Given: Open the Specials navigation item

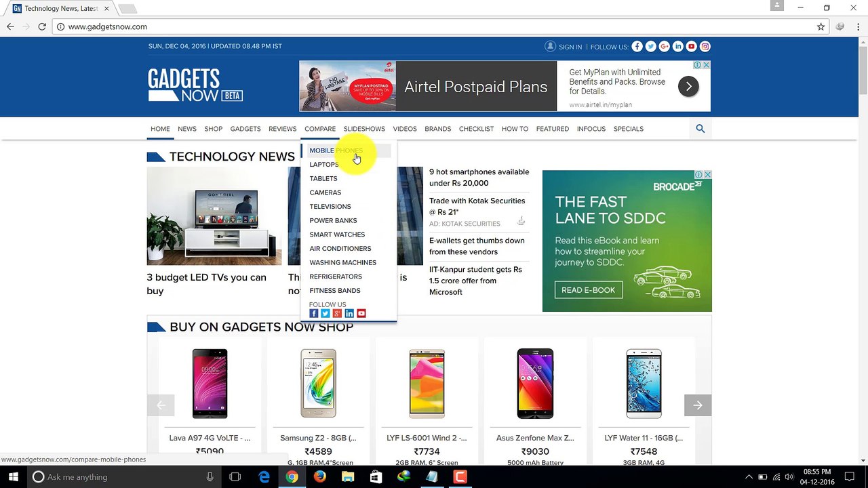Looking at the screenshot, I should pyautogui.click(x=629, y=129).
